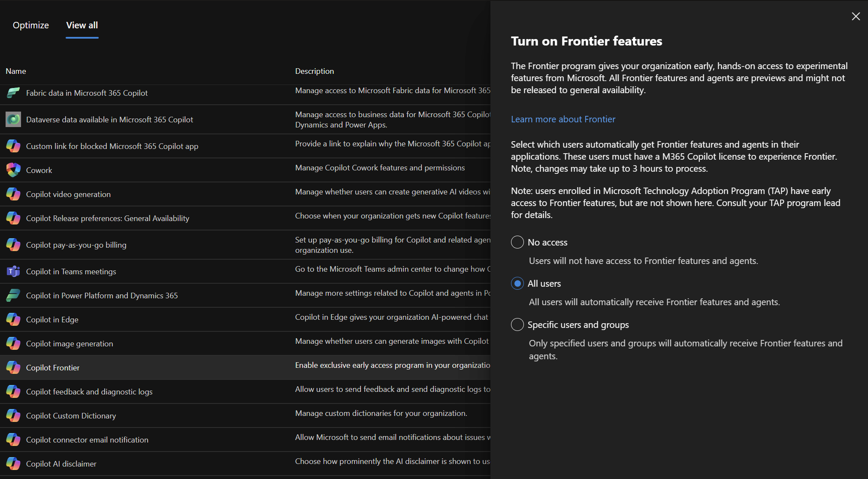Click the Dataverse data icon

click(x=13, y=119)
